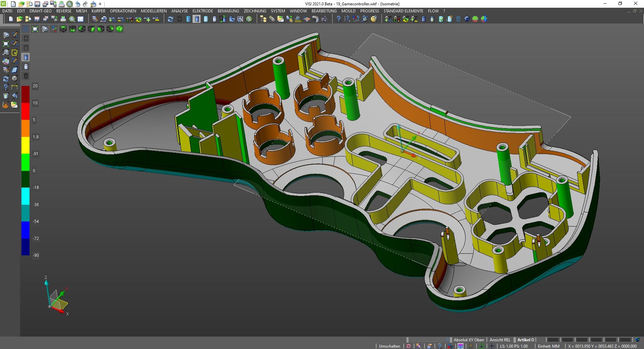Screen dimensions: 644x349
Task: Click the Save icon in the main toolbar
Action: click(37, 19)
